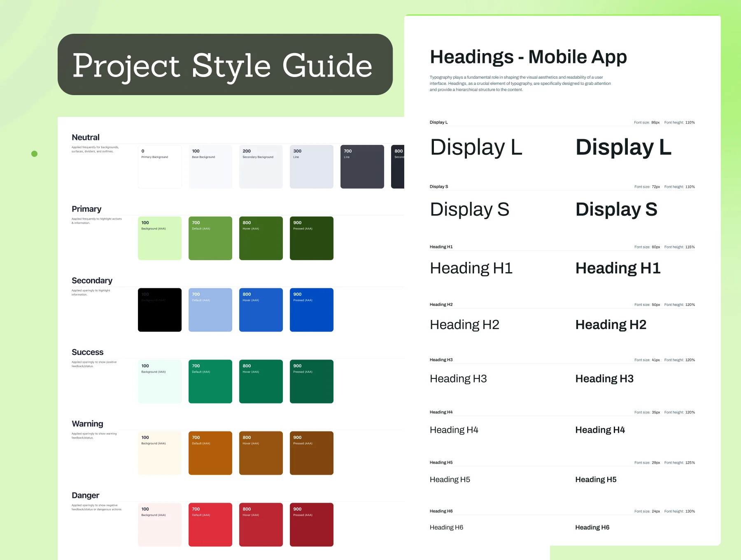
Task: Choose the Warning 900 Pressed swatch
Action: [x=312, y=453]
